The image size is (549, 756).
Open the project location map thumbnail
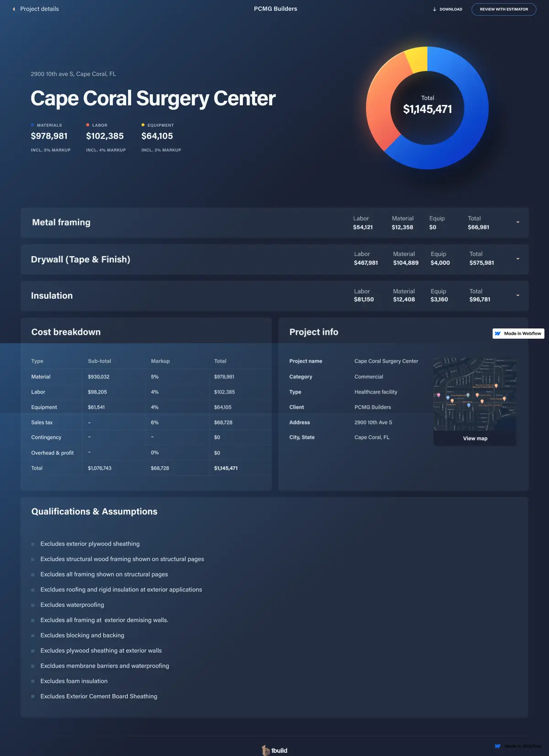click(475, 394)
